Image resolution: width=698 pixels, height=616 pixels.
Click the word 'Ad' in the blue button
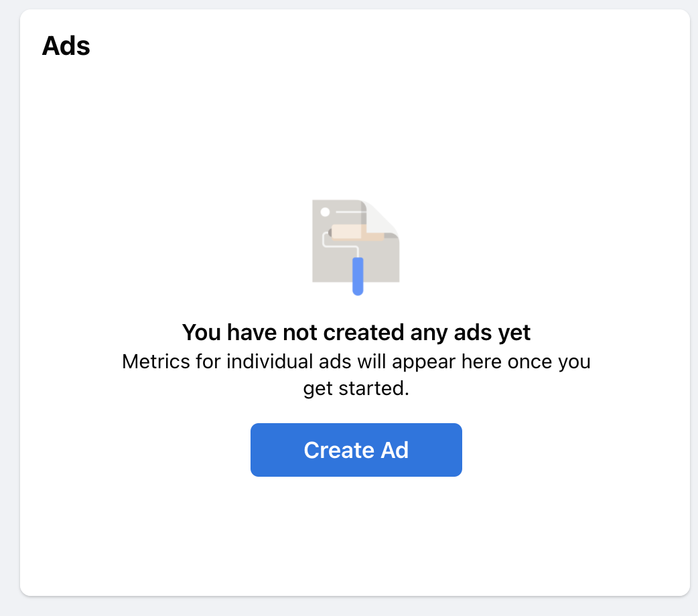click(x=395, y=450)
